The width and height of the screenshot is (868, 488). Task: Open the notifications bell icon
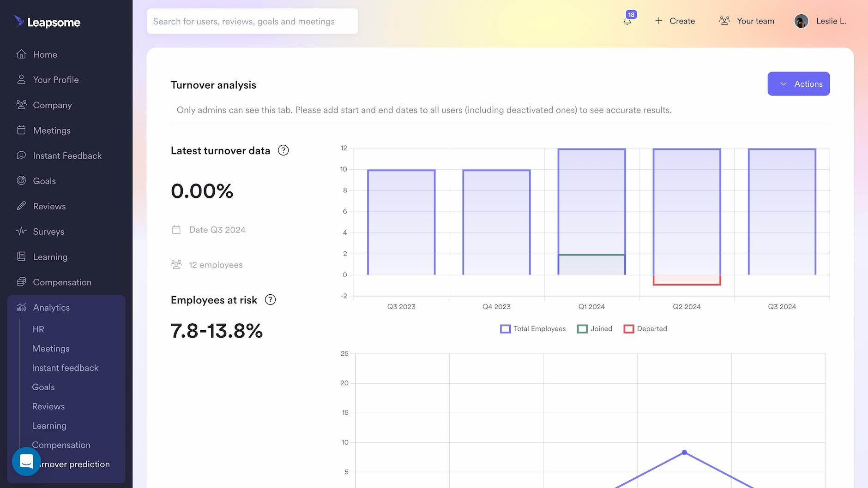[x=627, y=21]
